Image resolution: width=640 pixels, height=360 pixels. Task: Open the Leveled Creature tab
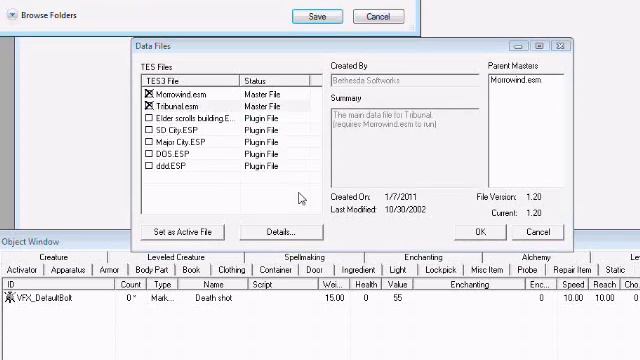pos(176,257)
